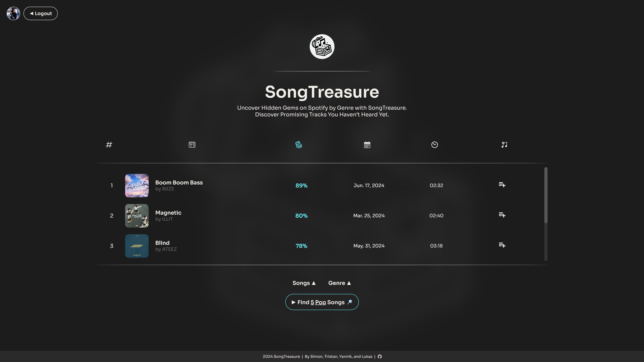Click the music note playlist header icon
The width and height of the screenshot is (644, 362).
click(x=504, y=145)
